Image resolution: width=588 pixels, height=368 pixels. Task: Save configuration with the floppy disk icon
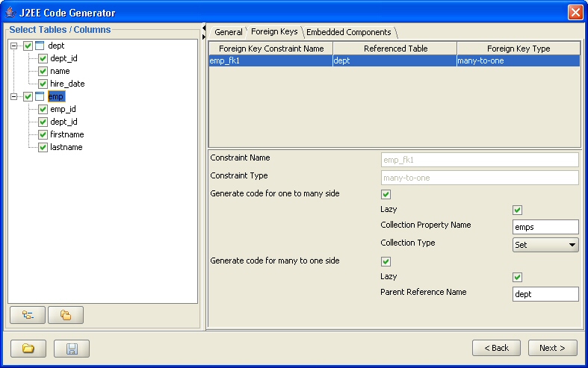coord(72,349)
